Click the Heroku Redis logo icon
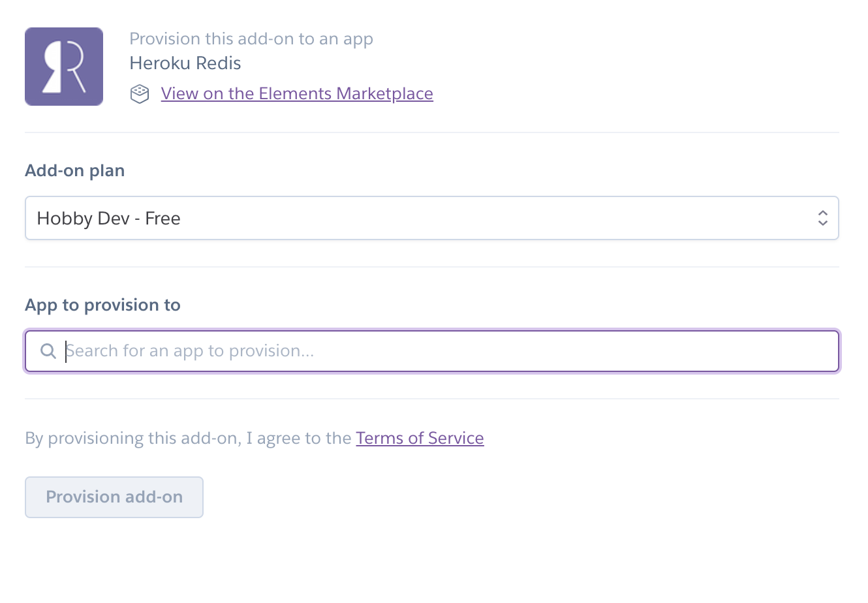Viewport: 868px width, 603px height. click(x=63, y=66)
